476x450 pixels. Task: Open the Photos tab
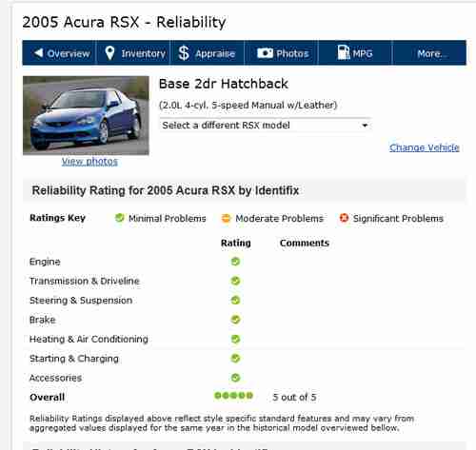281,52
